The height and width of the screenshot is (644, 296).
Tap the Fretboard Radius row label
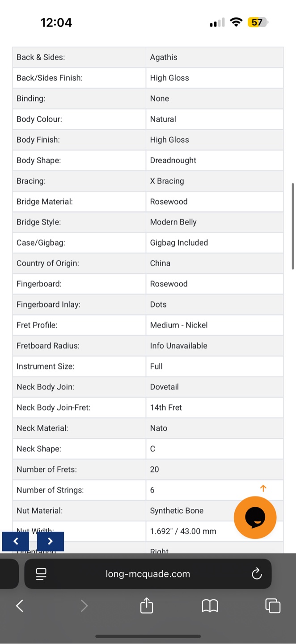tap(48, 346)
